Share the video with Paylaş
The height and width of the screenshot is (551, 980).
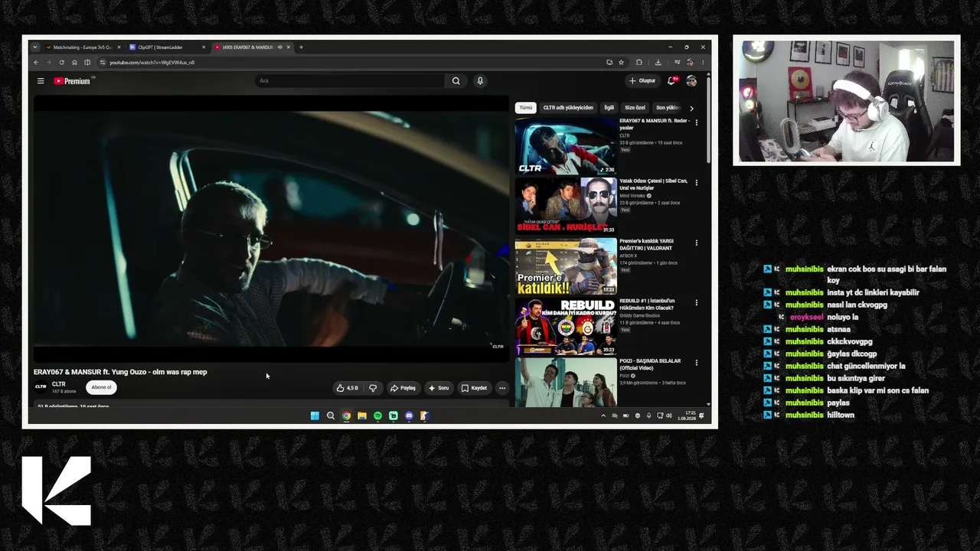point(403,388)
